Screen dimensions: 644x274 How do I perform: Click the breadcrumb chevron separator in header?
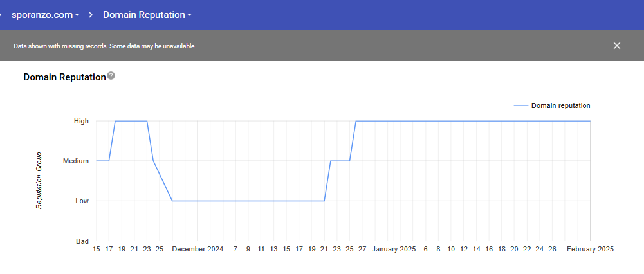(91, 14)
